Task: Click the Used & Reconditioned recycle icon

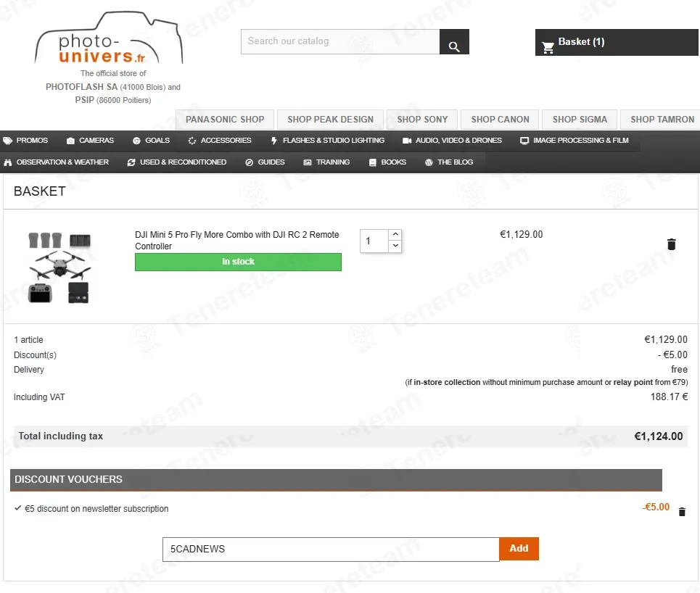Action: pyautogui.click(x=131, y=162)
